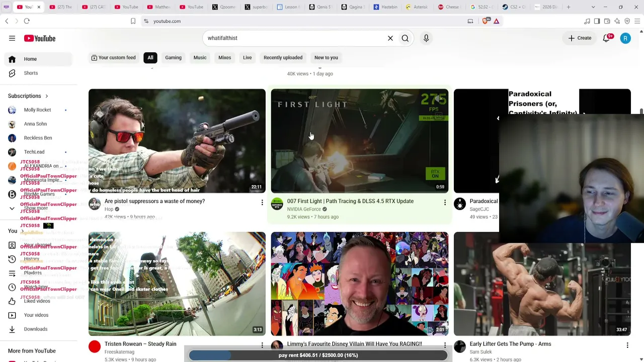This screenshot has width=644, height=362.
Task: Select the Live filter chip
Action: [247, 57]
